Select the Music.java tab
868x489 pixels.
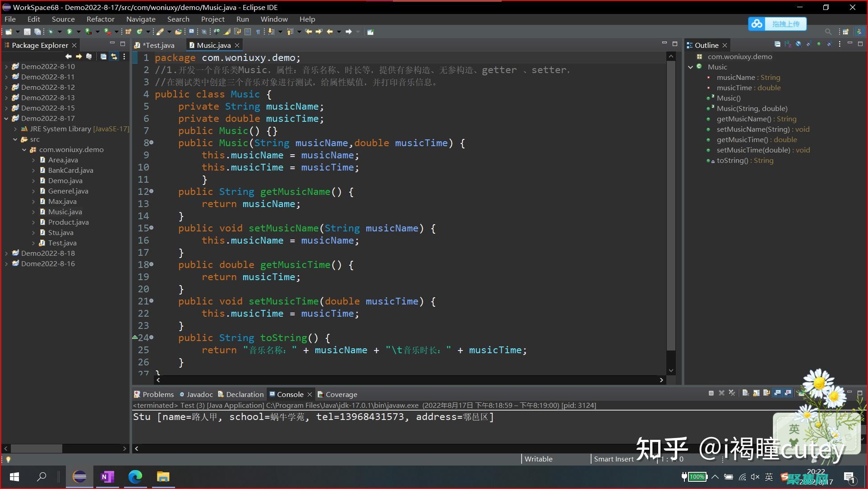(x=212, y=45)
